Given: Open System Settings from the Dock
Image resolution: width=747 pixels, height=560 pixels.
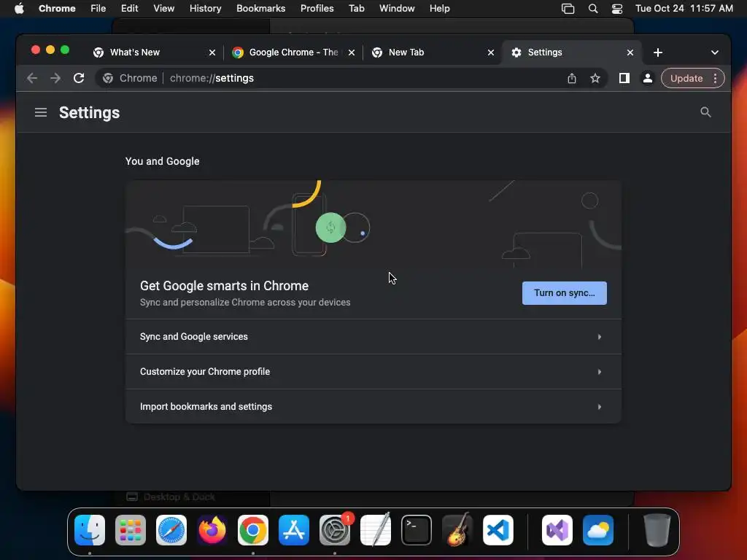Looking at the screenshot, I should (x=335, y=530).
